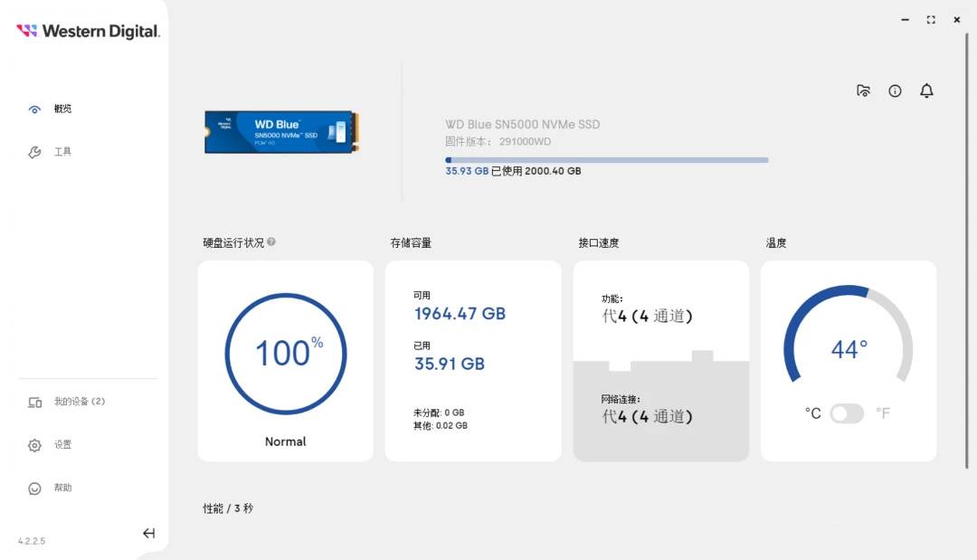Click the wrench icon beside 工具
The height and width of the screenshot is (560, 977).
(34, 153)
